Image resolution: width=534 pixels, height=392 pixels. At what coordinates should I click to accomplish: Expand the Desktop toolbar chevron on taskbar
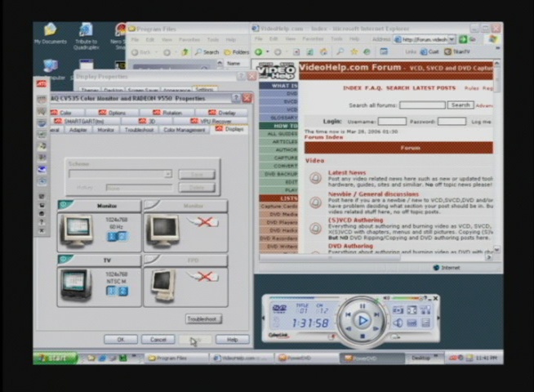pyautogui.click(x=435, y=356)
